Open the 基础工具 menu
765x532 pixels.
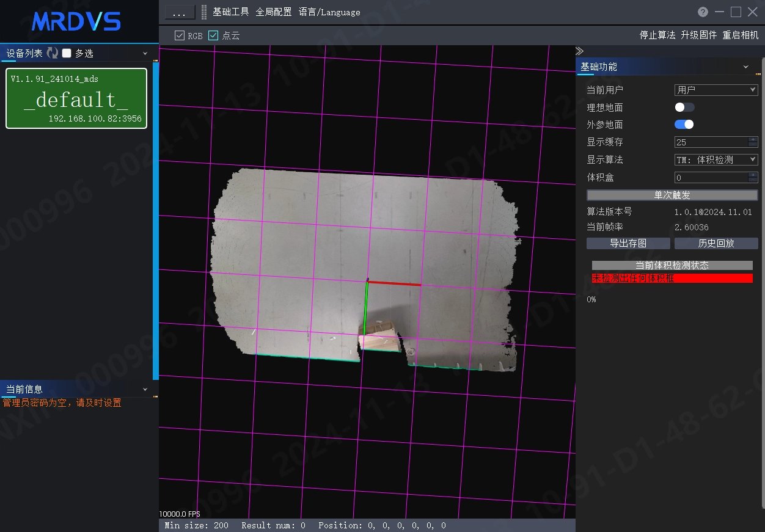231,12
